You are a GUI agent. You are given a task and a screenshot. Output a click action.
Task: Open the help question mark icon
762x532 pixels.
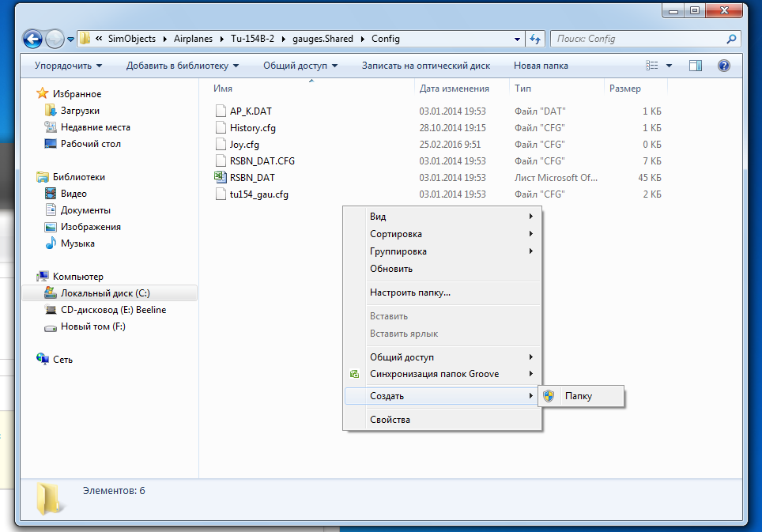(723, 66)
